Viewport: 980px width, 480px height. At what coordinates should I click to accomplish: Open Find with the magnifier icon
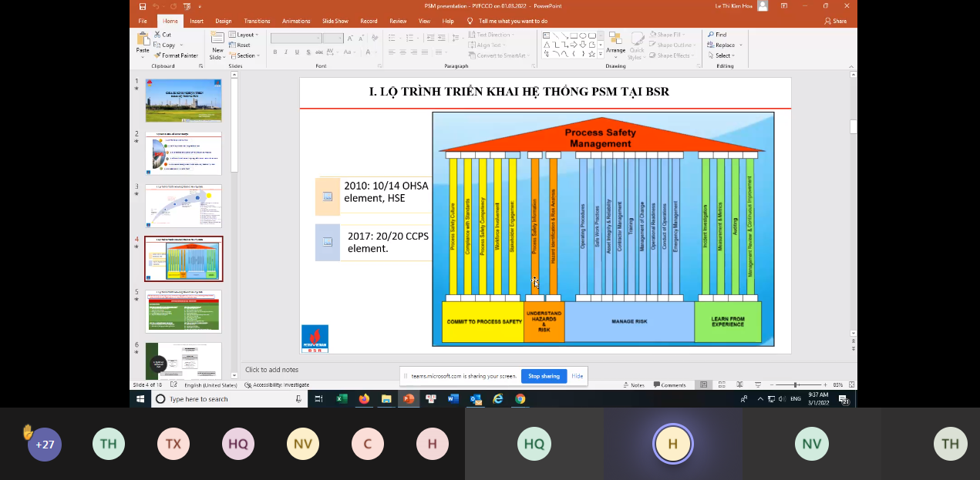710,35
